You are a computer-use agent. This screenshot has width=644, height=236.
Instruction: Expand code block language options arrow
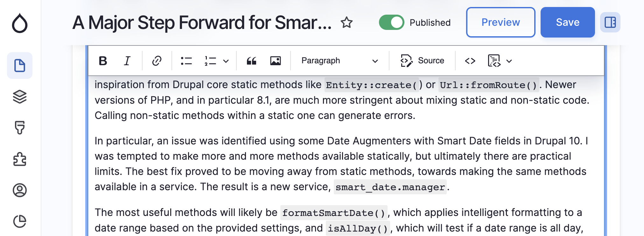[509, 61]
